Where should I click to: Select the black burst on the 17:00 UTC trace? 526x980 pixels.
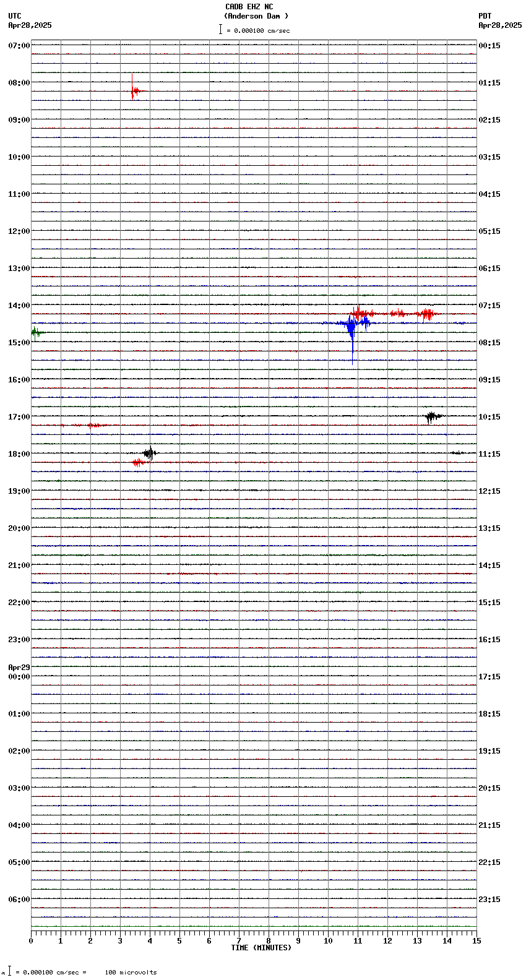pyautogui.click(x=433, y=417)
